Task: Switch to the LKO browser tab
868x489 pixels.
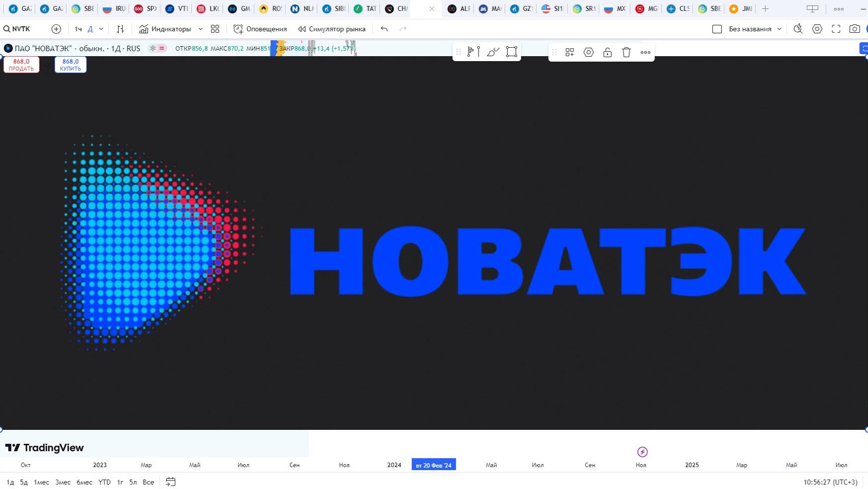Action: [208, 8]
